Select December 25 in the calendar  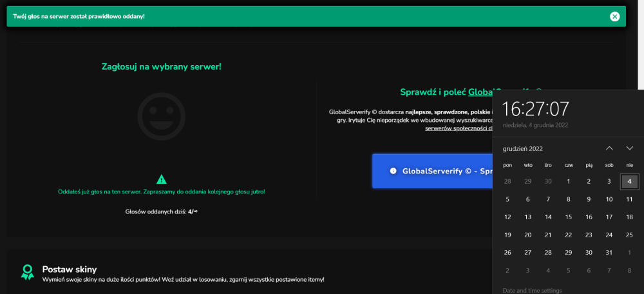coord(630,235)
